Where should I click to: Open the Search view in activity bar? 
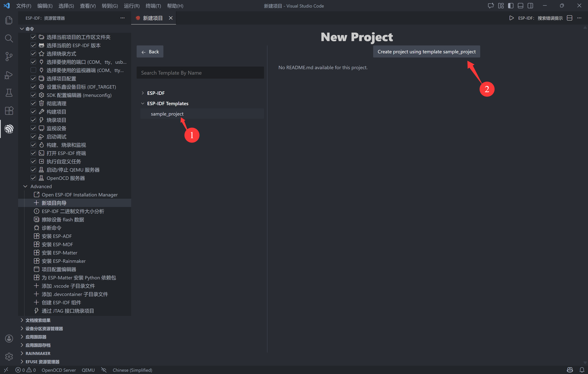coord(9,38)
